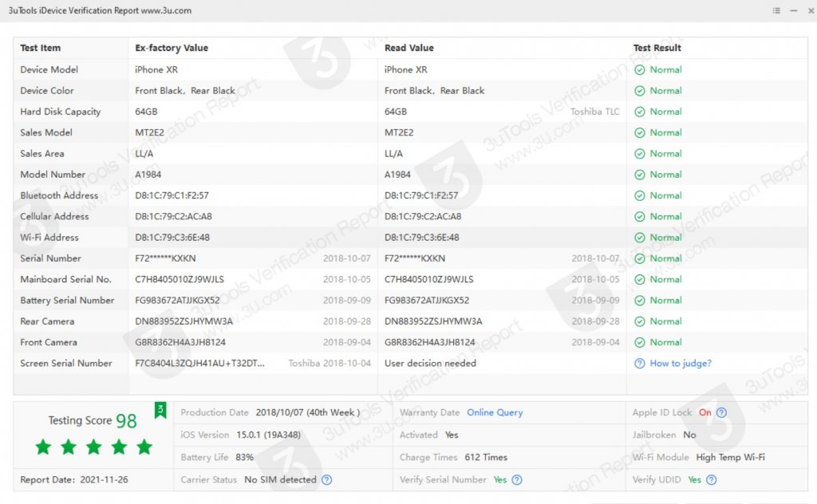Click Battery Life 83% value

(244, 457)
